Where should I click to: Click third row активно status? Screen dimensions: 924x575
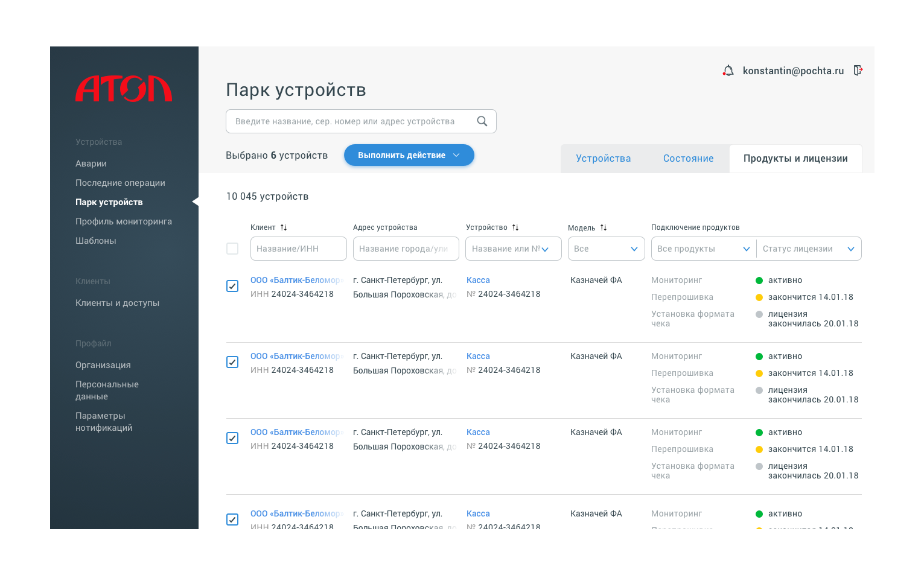click(779, 432)
